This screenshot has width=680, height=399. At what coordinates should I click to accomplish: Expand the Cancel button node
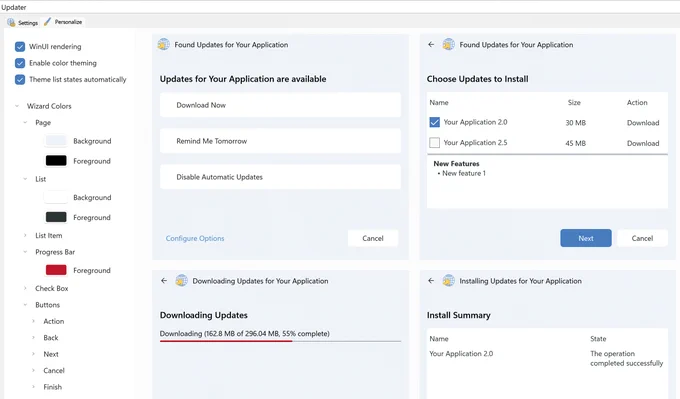coord(33,371)
